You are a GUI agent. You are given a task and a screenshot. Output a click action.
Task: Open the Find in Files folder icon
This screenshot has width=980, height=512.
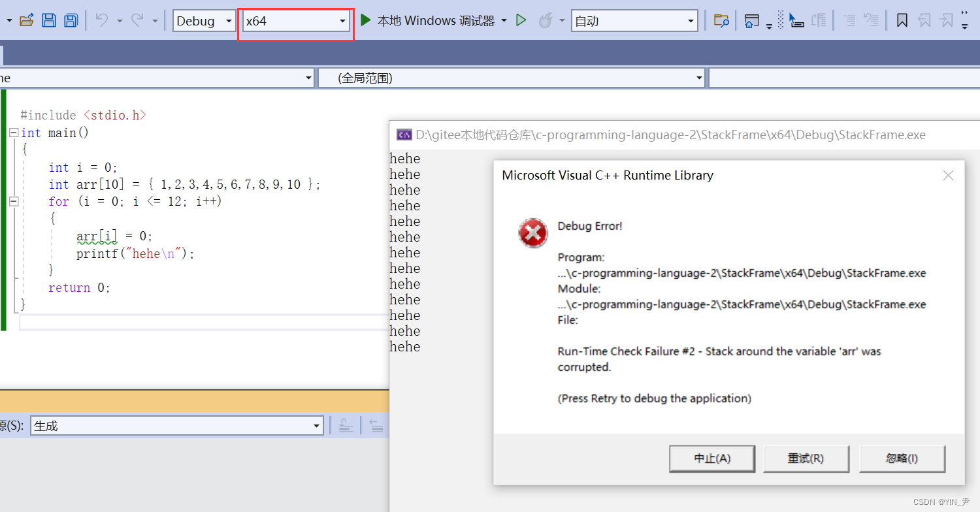coord(721,21)
